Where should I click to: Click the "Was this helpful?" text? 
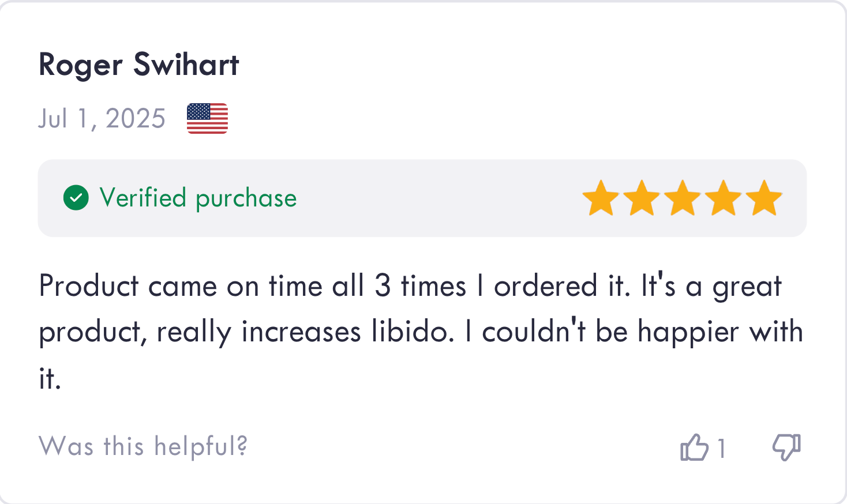143,446
